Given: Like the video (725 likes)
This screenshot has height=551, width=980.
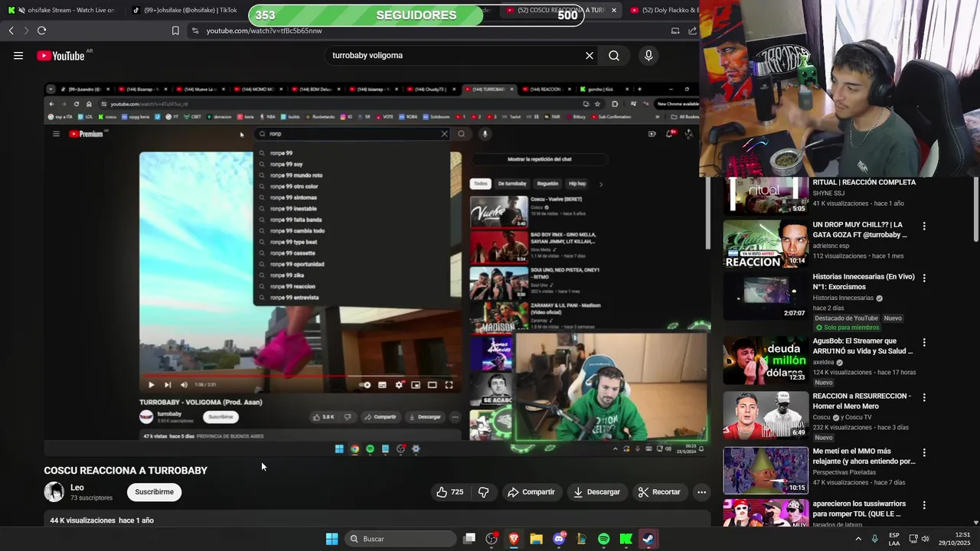Looking at the screenshot, I should 450,492.
